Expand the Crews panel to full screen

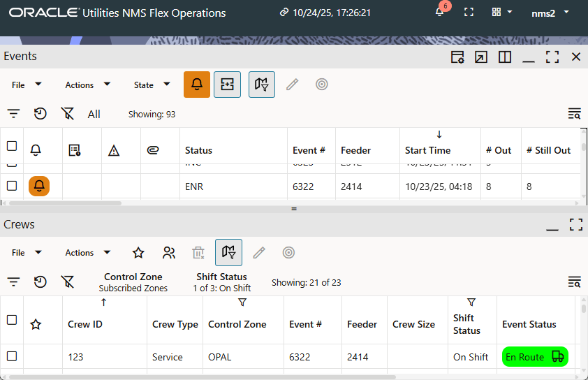[x=575, y=225]
